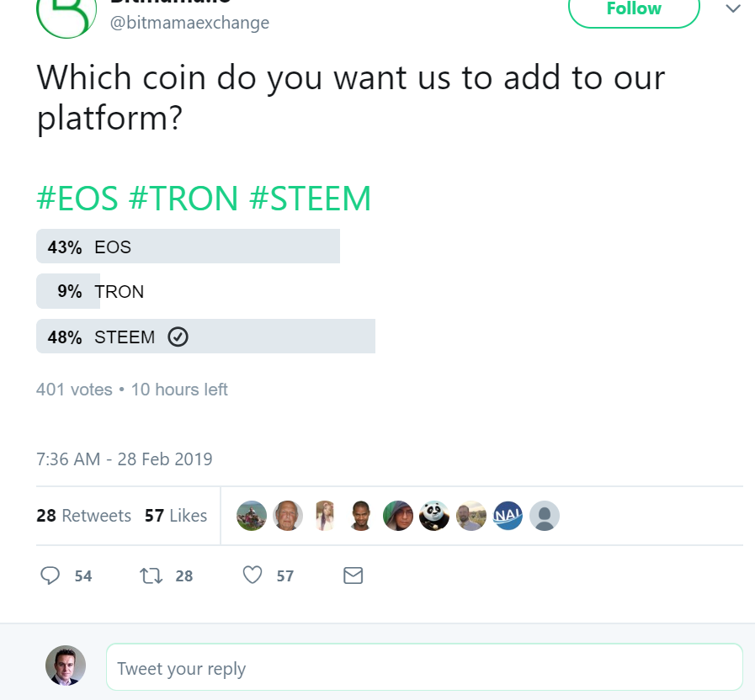Click the retweet arrows icon
The height and width of the screenshot is (700, 755).
tap(152, 575)
